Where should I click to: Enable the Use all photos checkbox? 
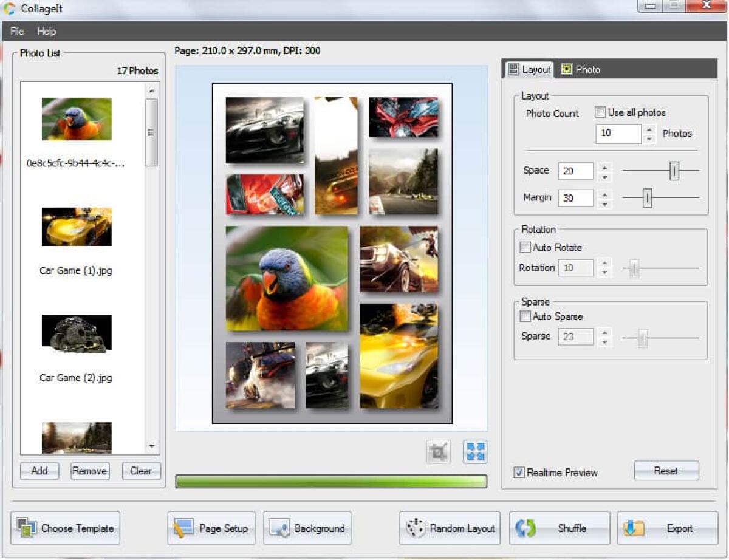point(600,112)
